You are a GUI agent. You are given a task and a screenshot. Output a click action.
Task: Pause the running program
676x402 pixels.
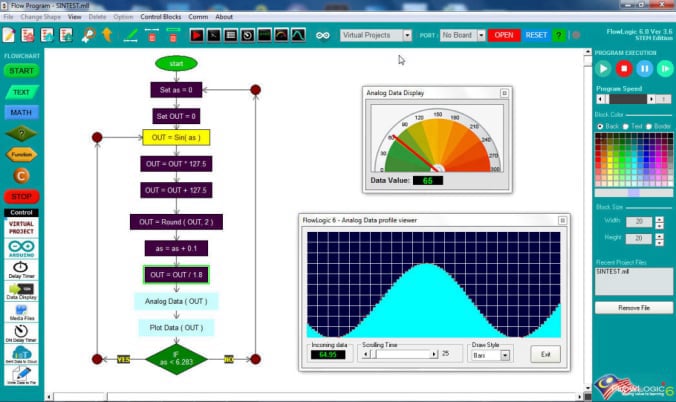tap(644, 69)
